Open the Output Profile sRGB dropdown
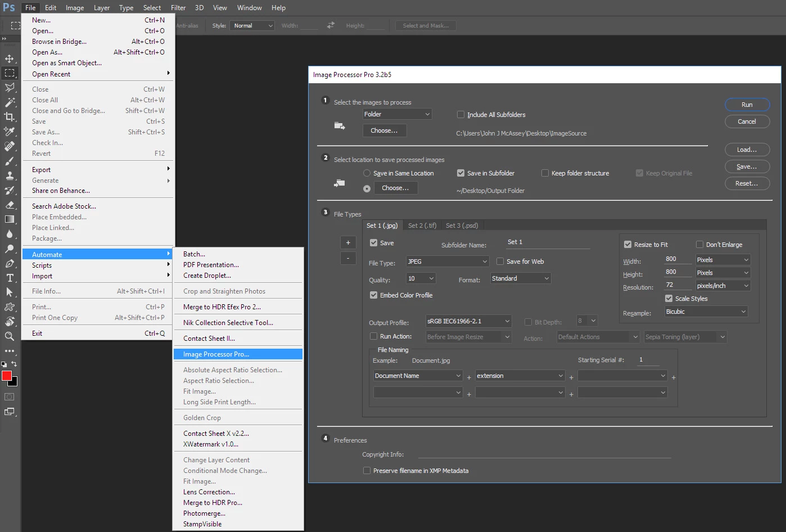The width and height of the screenshot is (786, 532). (468, 321)
